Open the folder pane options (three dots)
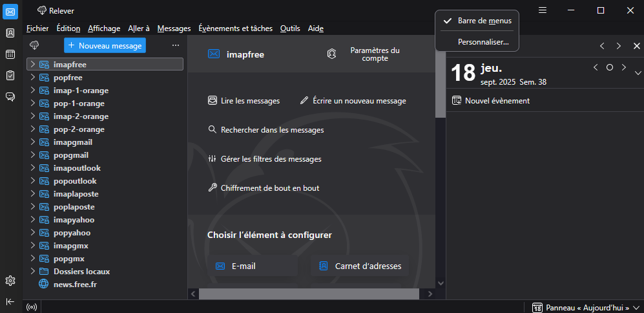Viewport: 644px width, 313px height. [176, 45]
